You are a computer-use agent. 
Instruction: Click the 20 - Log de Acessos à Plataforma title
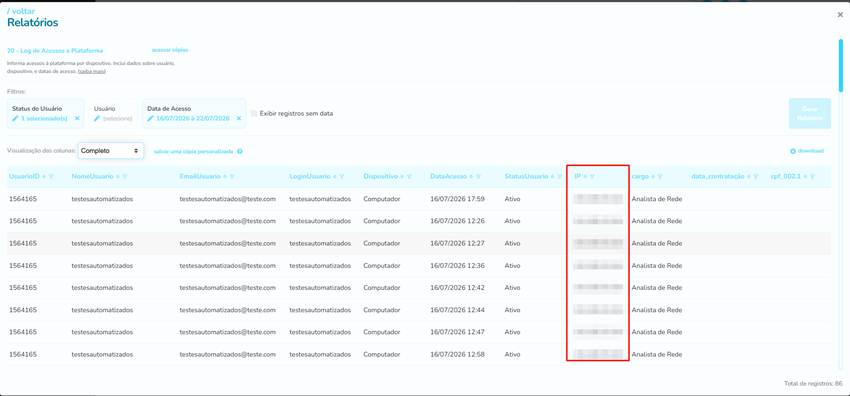click(x=55, y=50)
